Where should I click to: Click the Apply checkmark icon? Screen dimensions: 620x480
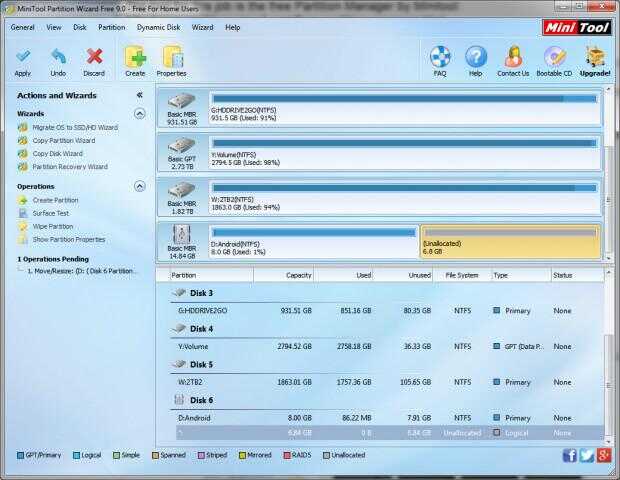[x=23, y=56]
